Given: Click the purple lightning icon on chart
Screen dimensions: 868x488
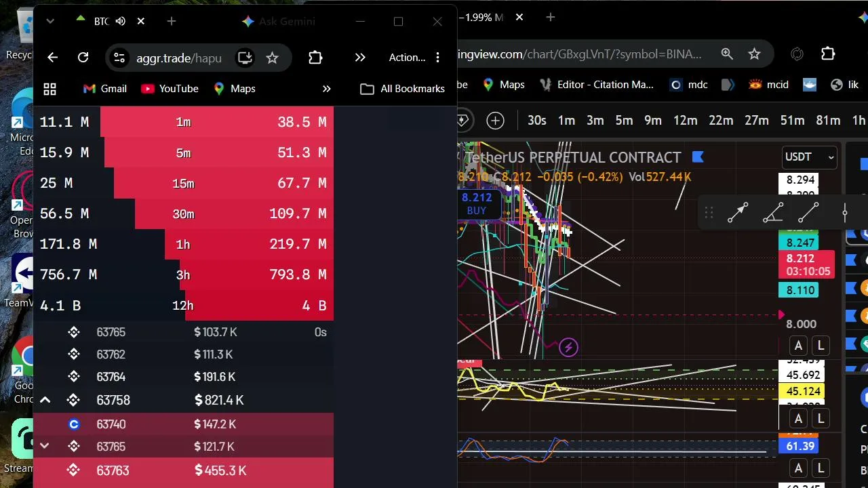Looking at the screenshot, I should point(568,348).
